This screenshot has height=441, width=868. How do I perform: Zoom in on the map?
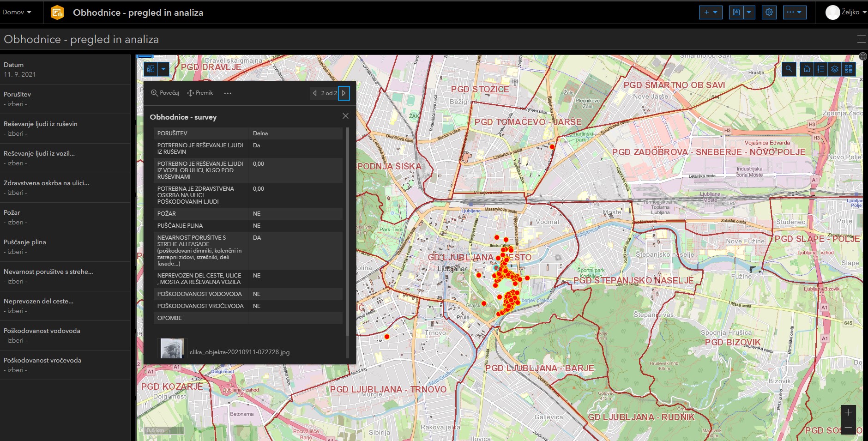(848, 412)
